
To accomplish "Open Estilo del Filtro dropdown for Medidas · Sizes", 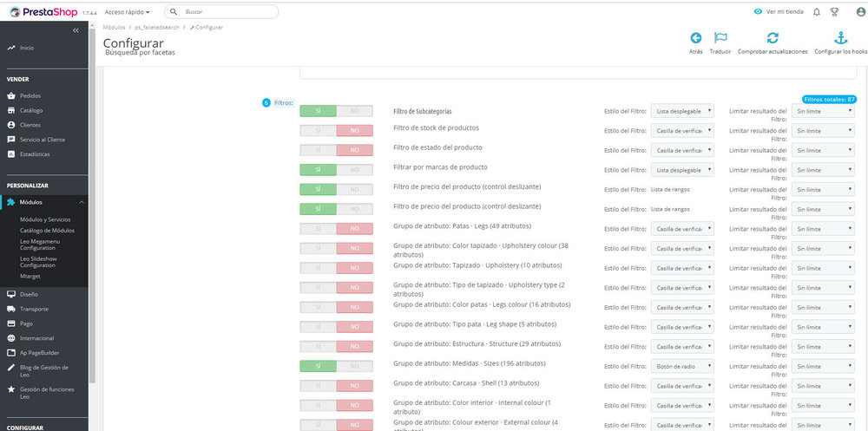I will point(682,366).
